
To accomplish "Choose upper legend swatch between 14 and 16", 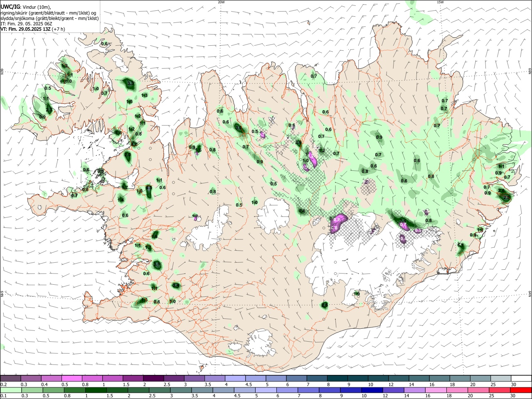I will coord(419,378).
